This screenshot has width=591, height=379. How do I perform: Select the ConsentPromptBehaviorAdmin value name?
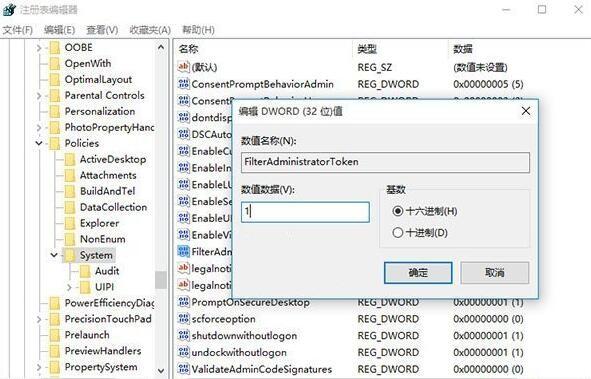point(262,84)
